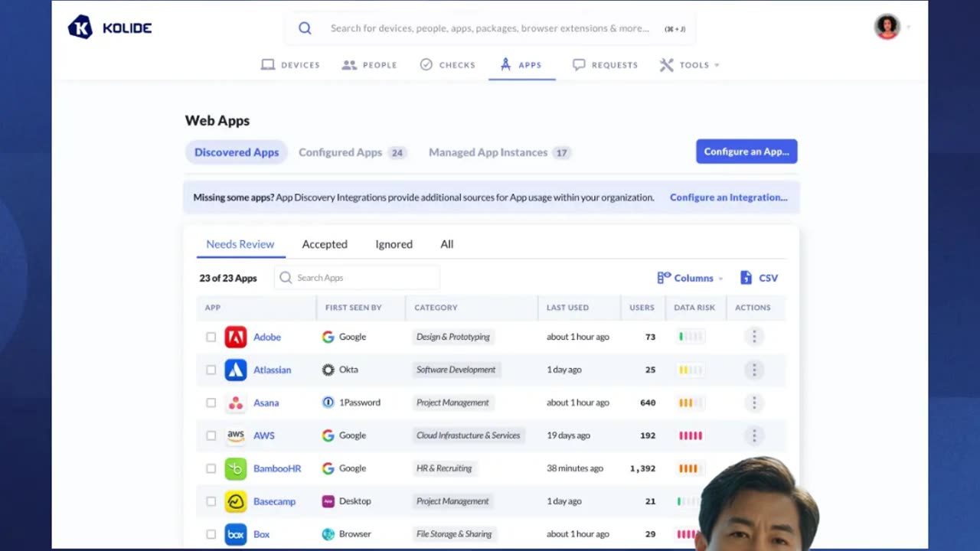Click the search magnifier icon in top bar
This screenshot has width=980, height=551.
click(305, 28)
